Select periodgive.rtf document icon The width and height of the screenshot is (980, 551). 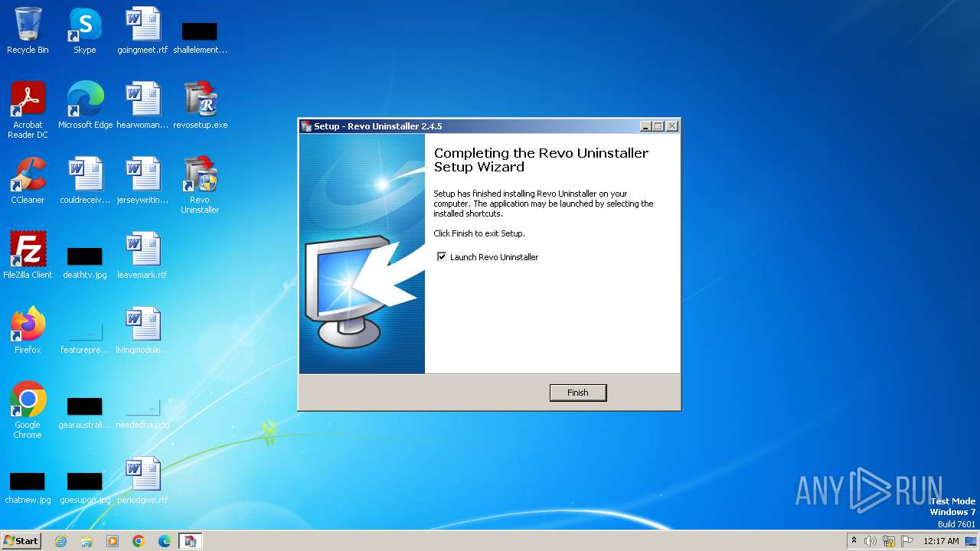pos(142,481)
